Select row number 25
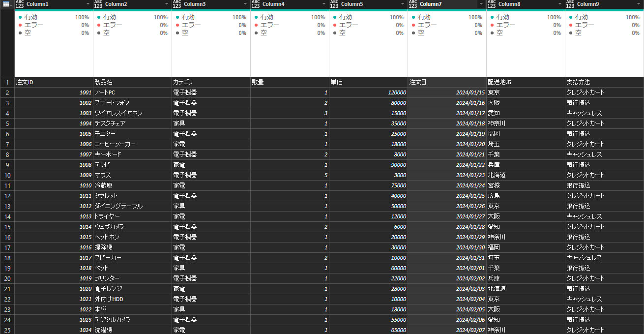 pos(7,330)
